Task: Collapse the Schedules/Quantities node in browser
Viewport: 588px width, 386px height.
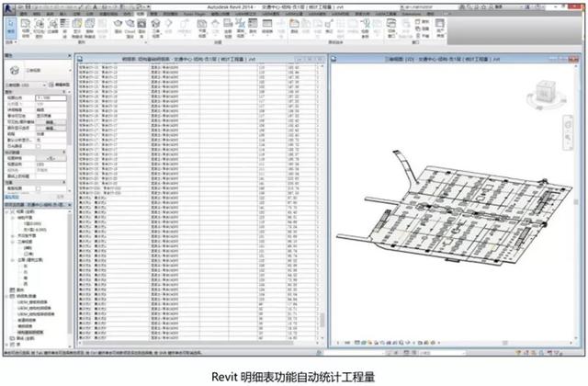Action: [x=8, y=296]
